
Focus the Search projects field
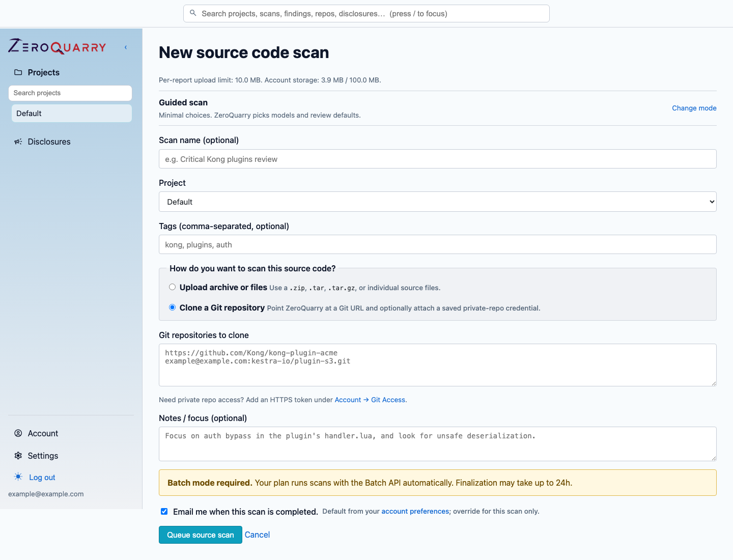[x=70, y=93]
